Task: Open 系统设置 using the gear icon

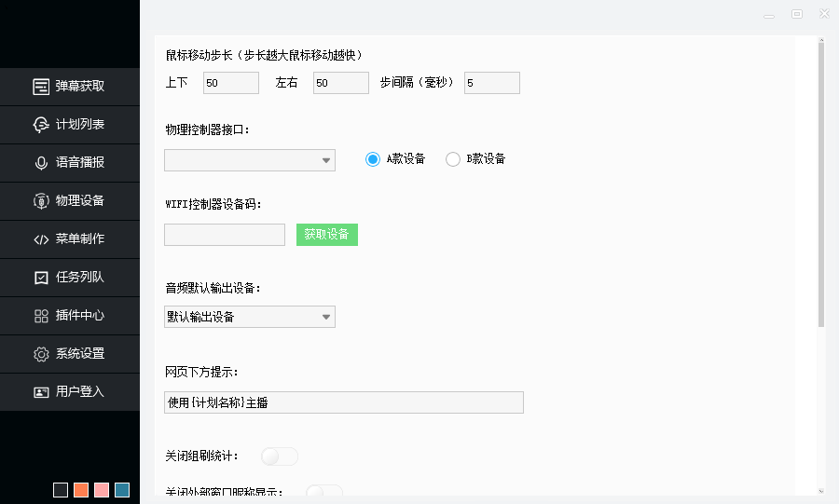Action: pyautogui.click(x=41, y=354)
